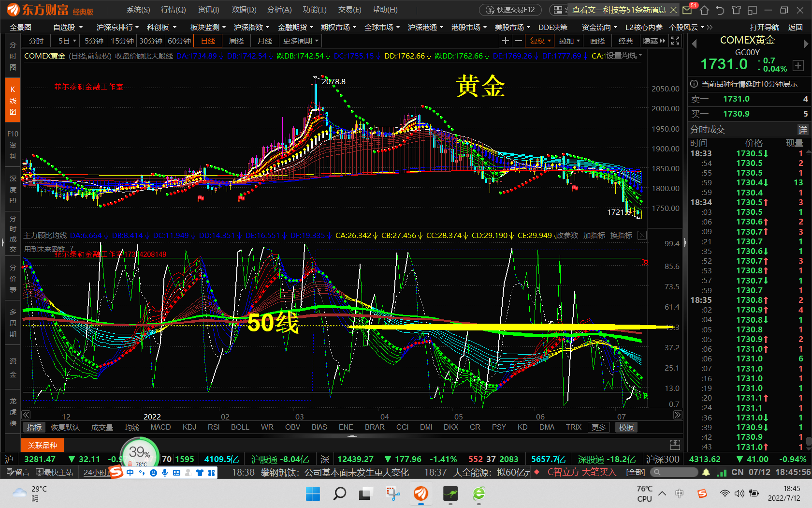Zoom in chart with plus icon
The height and width of the screenshot is (508, 812).
tap(505, 41)
